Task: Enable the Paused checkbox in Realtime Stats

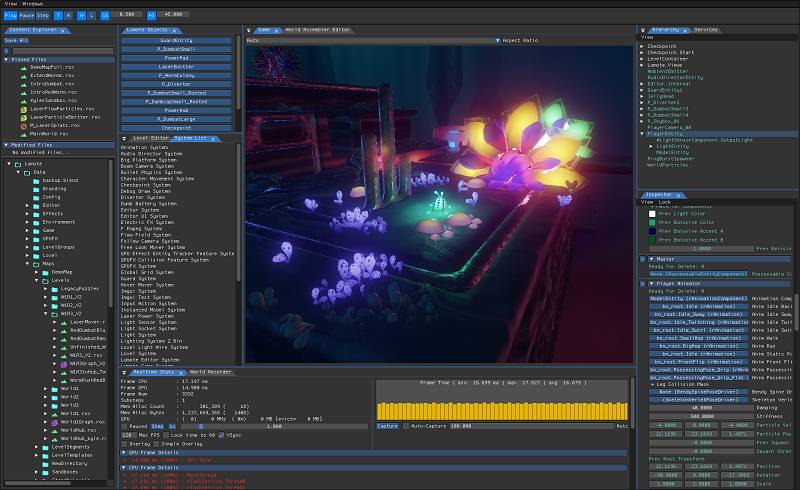Action: [124, 426]
